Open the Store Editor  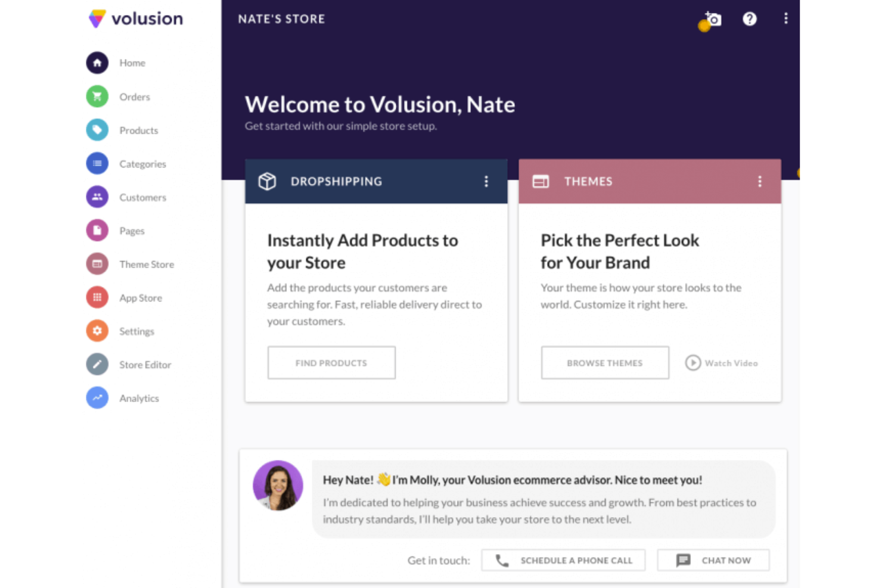tap(145, 365)
